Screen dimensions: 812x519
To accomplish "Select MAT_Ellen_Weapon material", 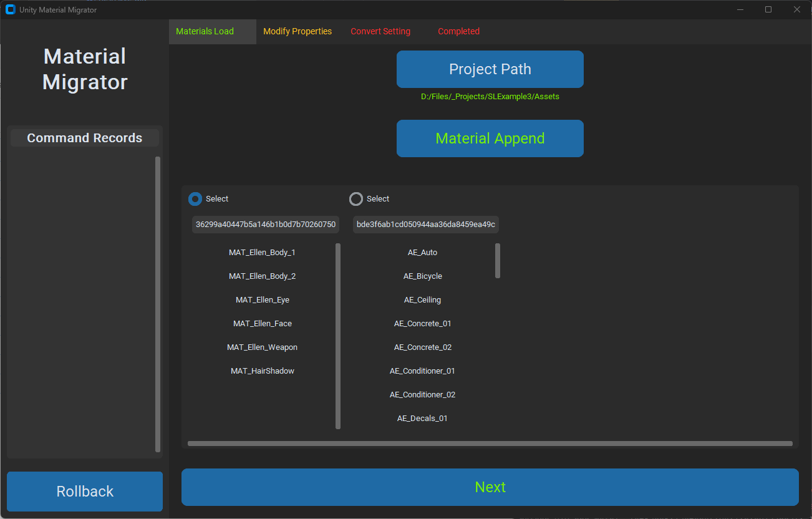I will pos(262,347).
